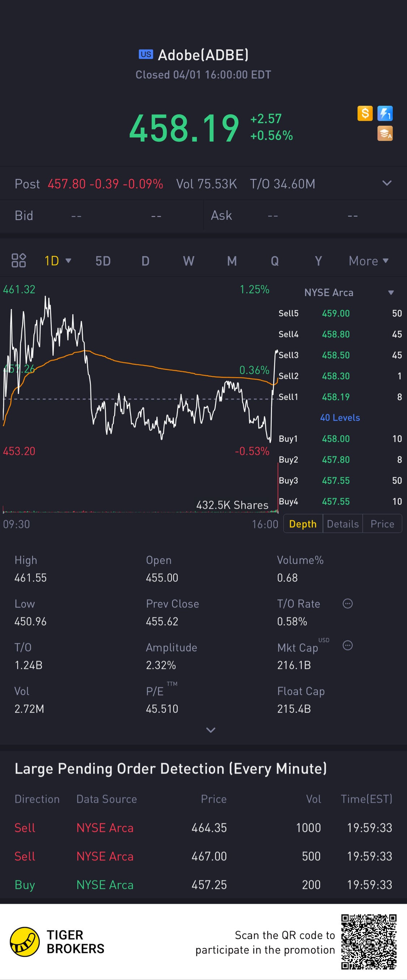Open the 1D timeframe dropdown
The image size is (407, 980).
coord(58,261)
